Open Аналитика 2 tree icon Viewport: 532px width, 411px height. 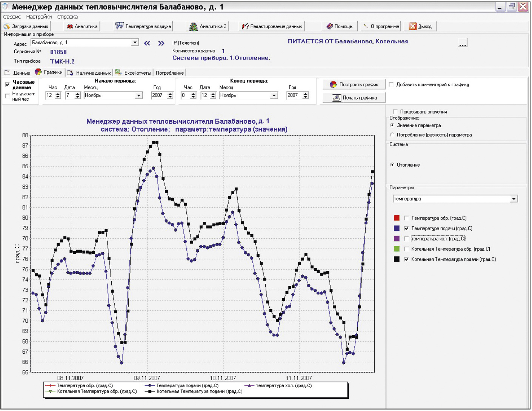[x=194, y=26]
